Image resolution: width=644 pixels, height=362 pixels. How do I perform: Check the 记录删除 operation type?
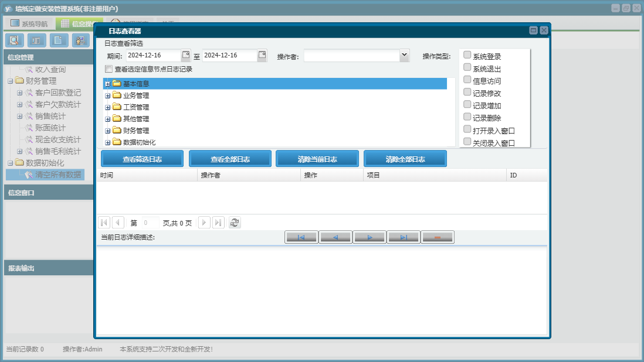click(x=467, y=117)
